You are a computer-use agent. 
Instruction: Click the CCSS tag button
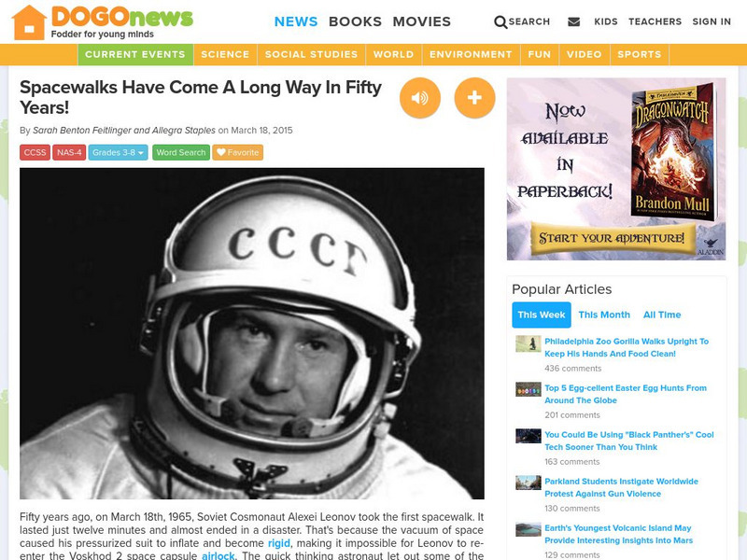35,152
